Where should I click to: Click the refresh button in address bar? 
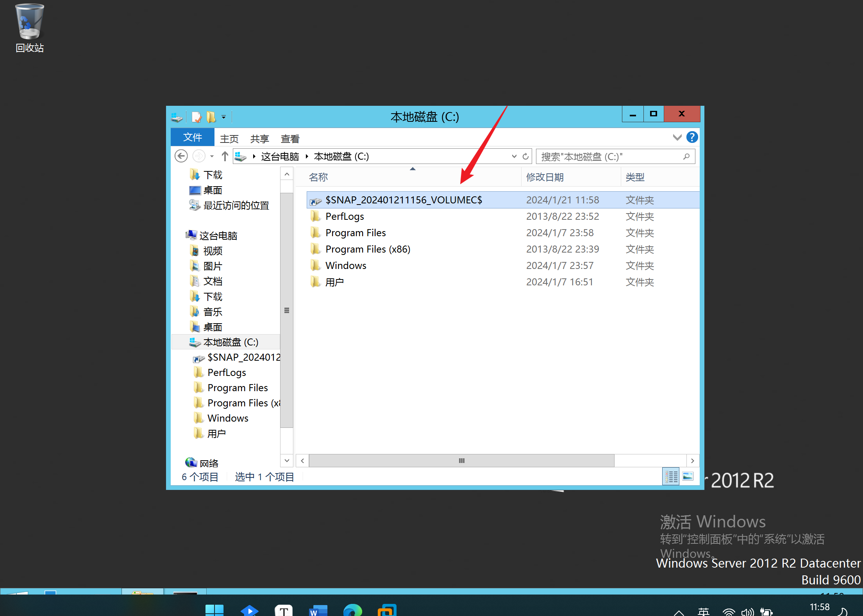[x=525, y=157]
